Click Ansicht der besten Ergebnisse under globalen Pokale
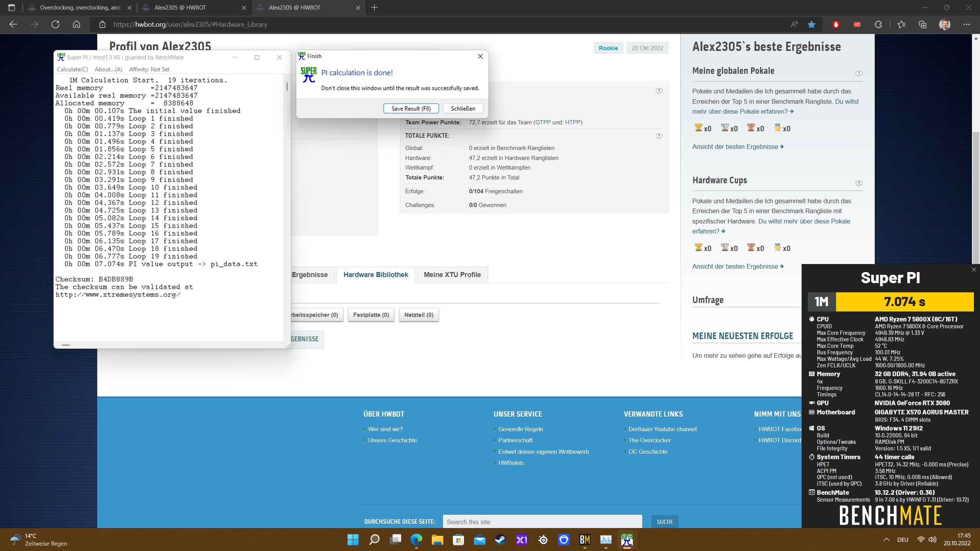980x551 pixels. tap(738, 147)
